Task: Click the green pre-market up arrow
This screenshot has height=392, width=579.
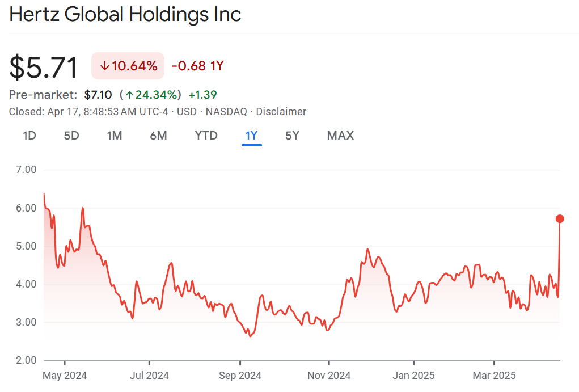Action: pos(130,95)
